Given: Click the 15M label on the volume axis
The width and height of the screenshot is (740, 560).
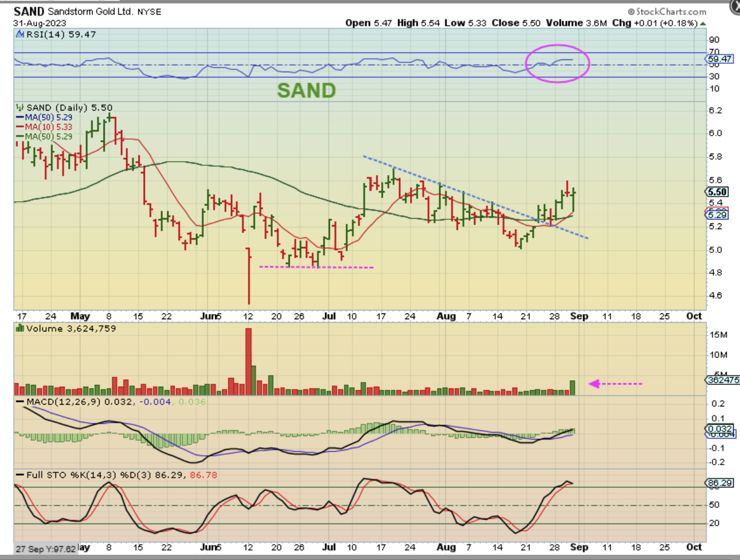Looking at the screenshot, I should pyautogui.click(x=718, y=335).
